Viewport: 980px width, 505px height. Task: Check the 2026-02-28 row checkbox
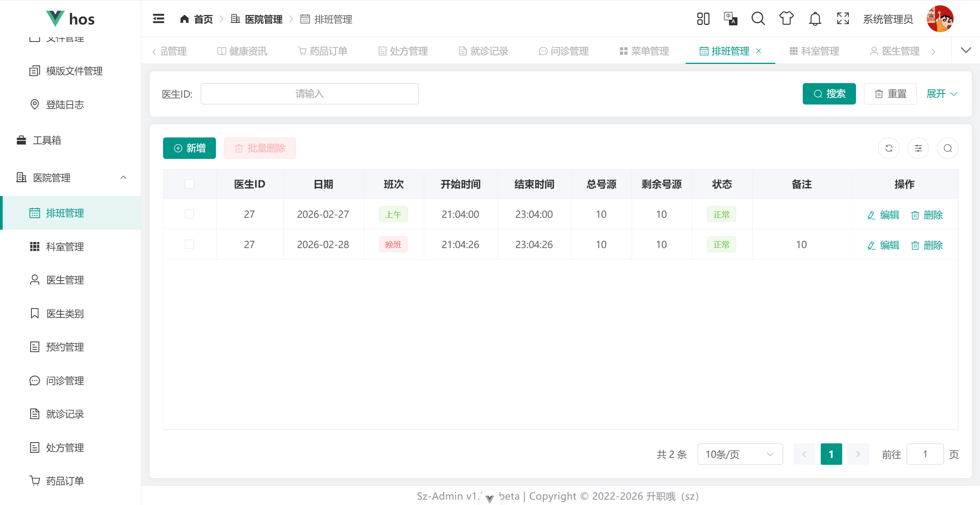[189, 244]
